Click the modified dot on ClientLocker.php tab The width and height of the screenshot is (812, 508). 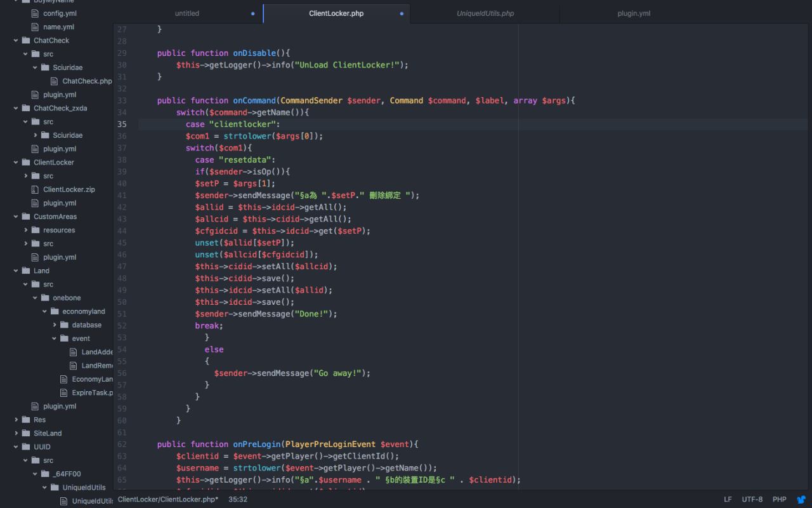pyautogui.click(x=402, y=13)
